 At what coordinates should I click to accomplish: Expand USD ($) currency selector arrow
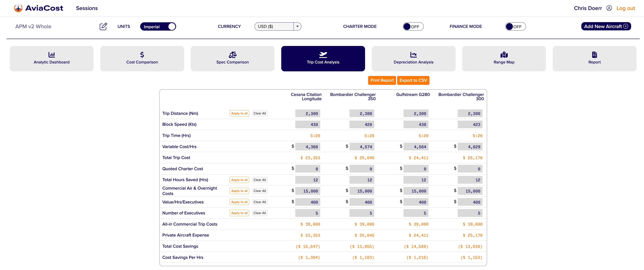pyautogui.click(x=297, y=26)
